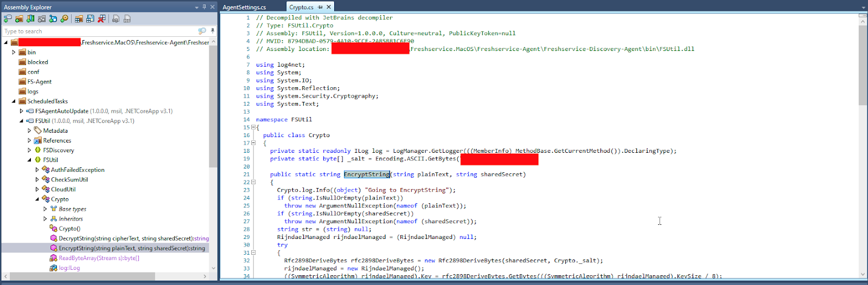This screenshot has width=868, height=285.
Task: Click the horizontal scrollbar of Assembly Explorer
Action: coord(81,276)
